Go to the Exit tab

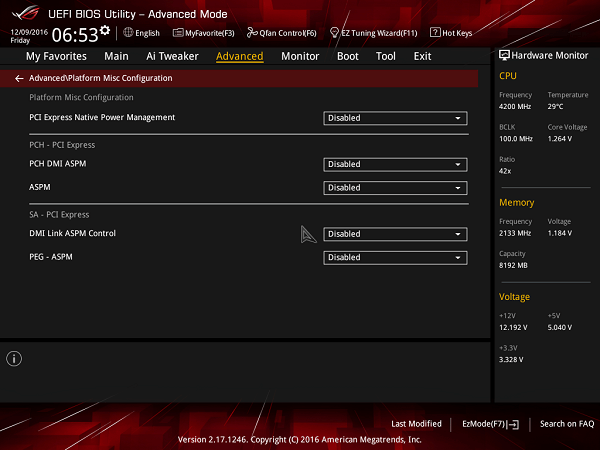pyautogui.click(x=422, y=56)
